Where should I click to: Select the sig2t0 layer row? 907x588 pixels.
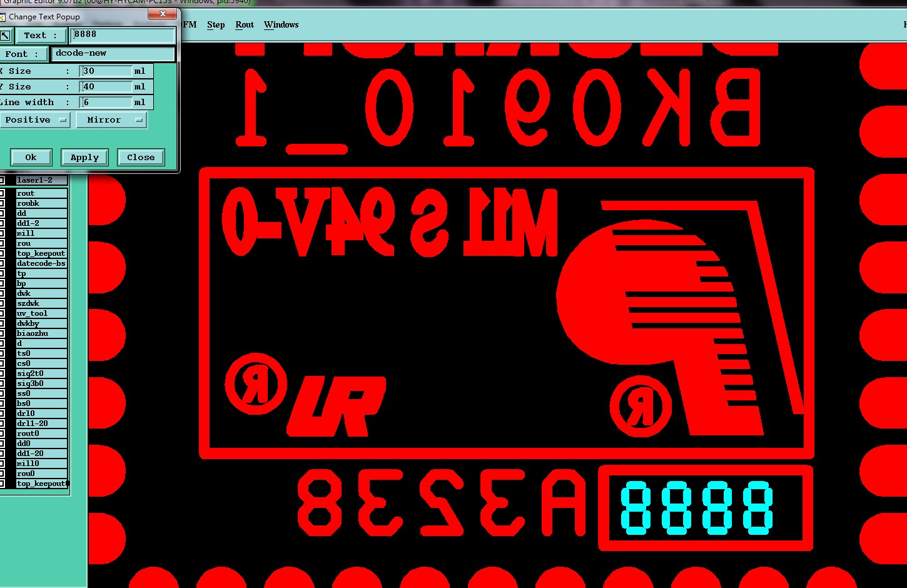(x=41, y=373)
